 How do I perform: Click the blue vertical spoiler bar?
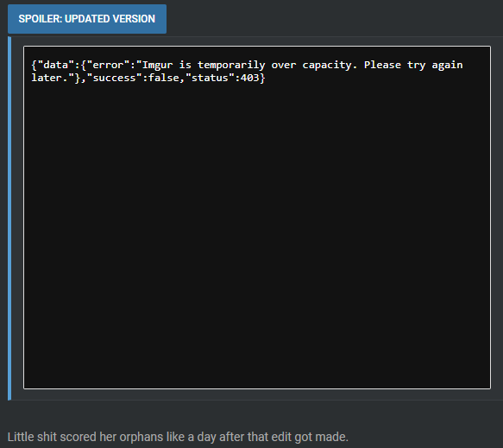(9, 218)
